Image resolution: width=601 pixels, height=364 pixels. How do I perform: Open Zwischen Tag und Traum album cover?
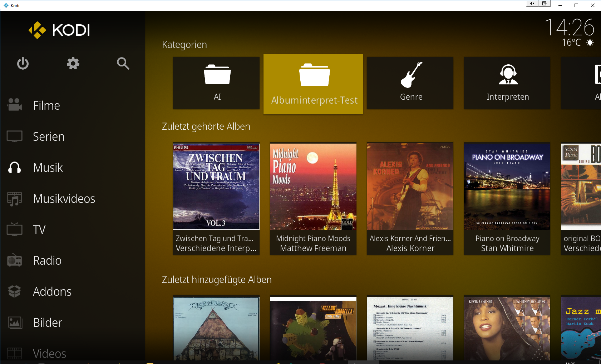click(x=216, y=186)
